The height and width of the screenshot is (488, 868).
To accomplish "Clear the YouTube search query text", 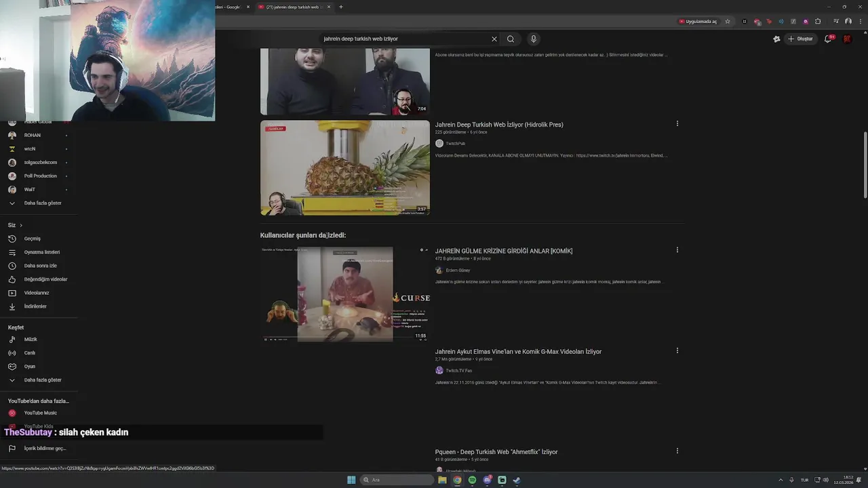I will (x=494, y=39).
